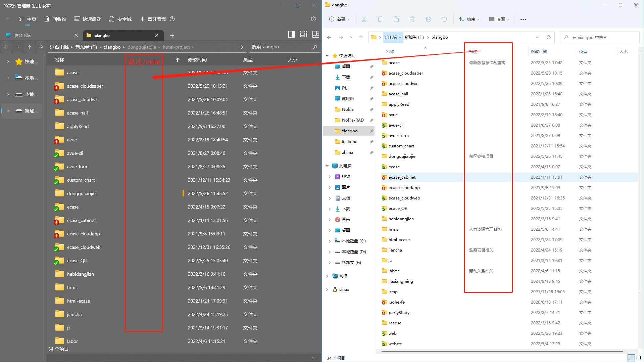Image resolution: width=644 pixels, height=362 pixels.
Task: Open 蓝牙音频 in RX file manager
Action: (x=153, y=19)
